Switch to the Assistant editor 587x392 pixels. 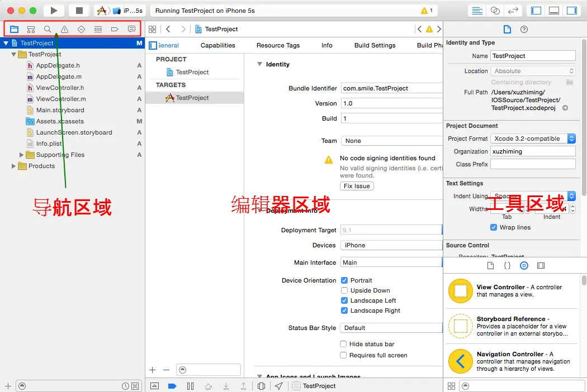[495, 11]
